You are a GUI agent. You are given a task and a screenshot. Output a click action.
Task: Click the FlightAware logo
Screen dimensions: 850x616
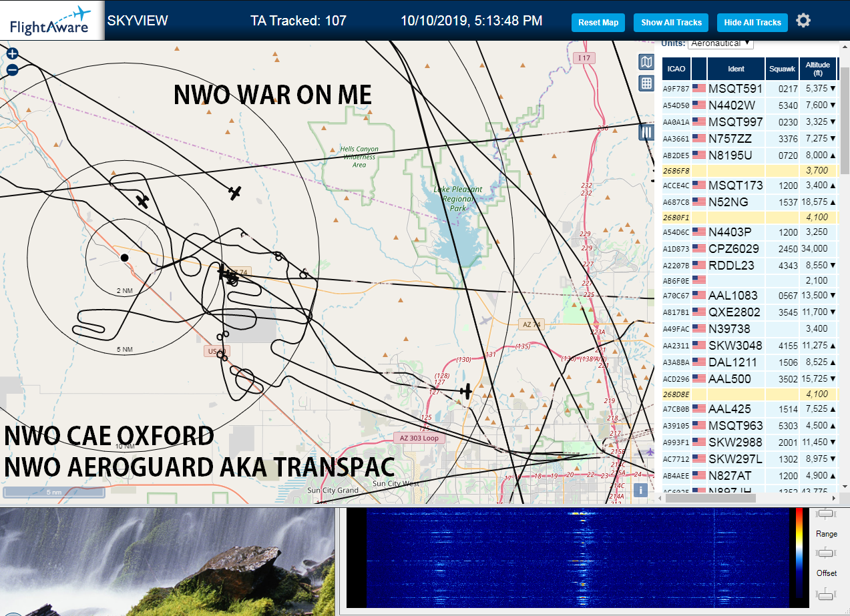(52, 20)
